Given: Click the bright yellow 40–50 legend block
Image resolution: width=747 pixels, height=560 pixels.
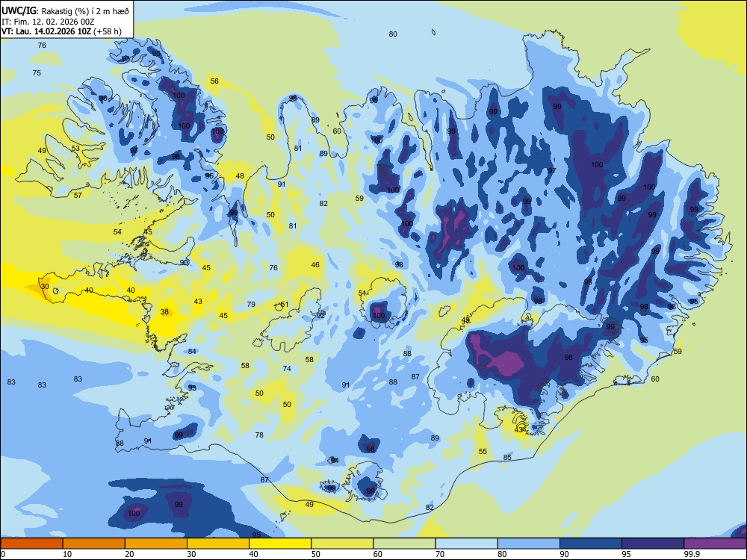Looking at the screenshot, I should click(x=280, y=544).
